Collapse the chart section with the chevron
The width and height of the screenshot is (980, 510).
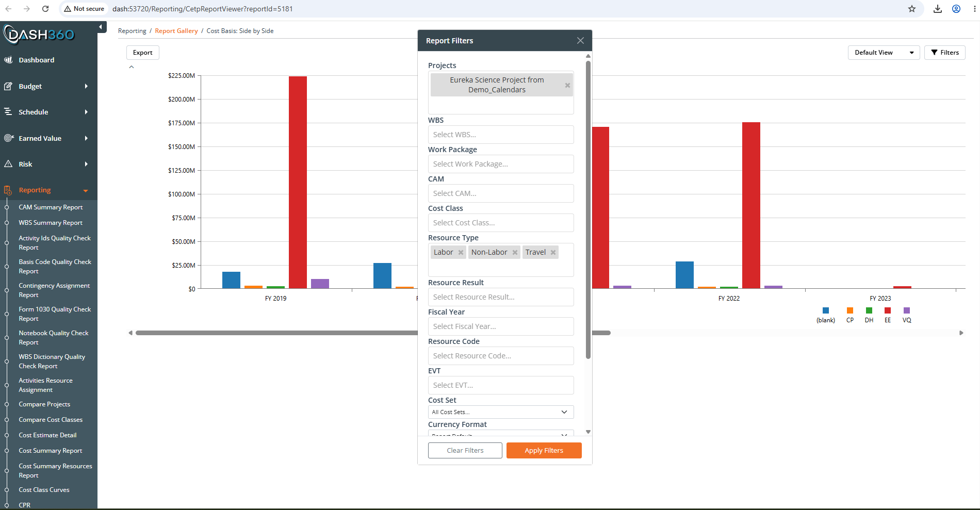132,67
